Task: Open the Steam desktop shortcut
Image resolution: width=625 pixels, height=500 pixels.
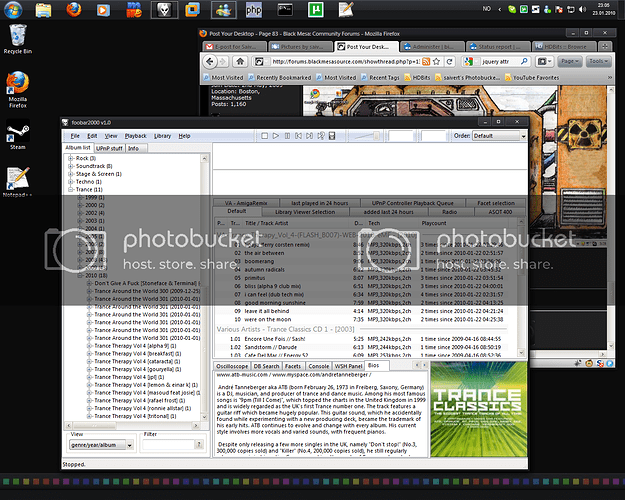Action: (x=17, y=135)
